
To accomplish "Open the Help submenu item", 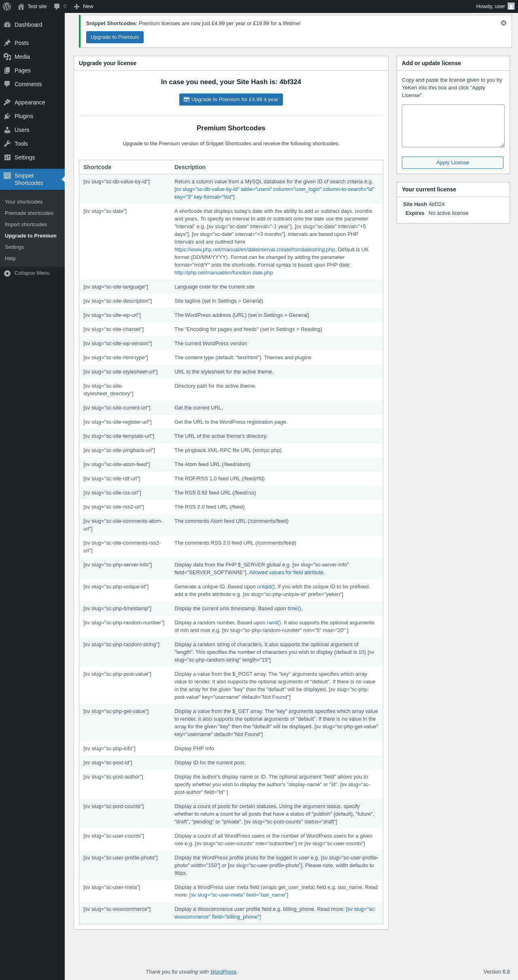I will [x=10, y=259].
